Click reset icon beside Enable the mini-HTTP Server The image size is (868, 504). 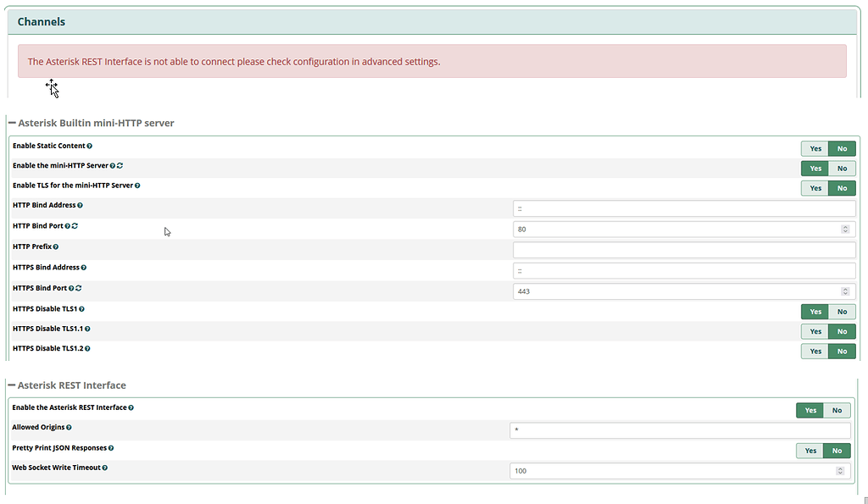120,166
